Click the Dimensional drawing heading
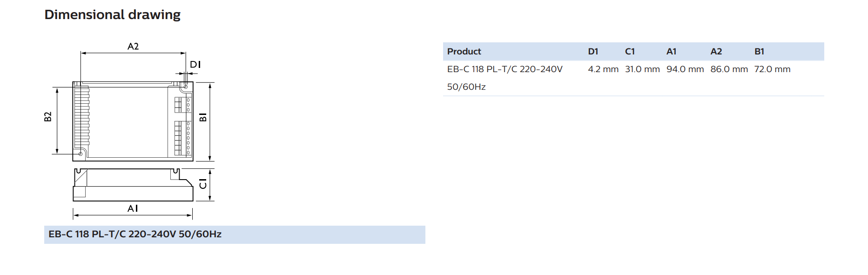868x275 pixels. (x=112, y=15)
